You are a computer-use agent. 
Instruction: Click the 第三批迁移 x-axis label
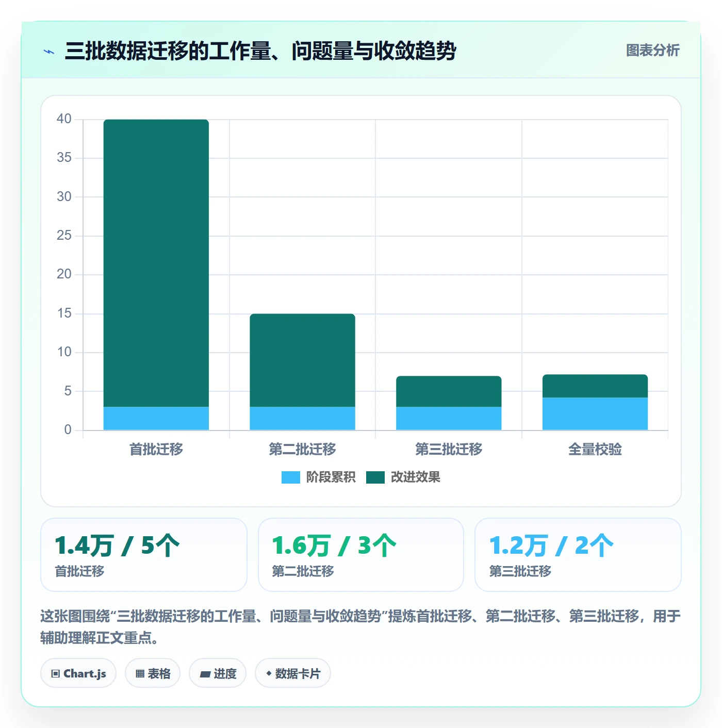(449, 449)
